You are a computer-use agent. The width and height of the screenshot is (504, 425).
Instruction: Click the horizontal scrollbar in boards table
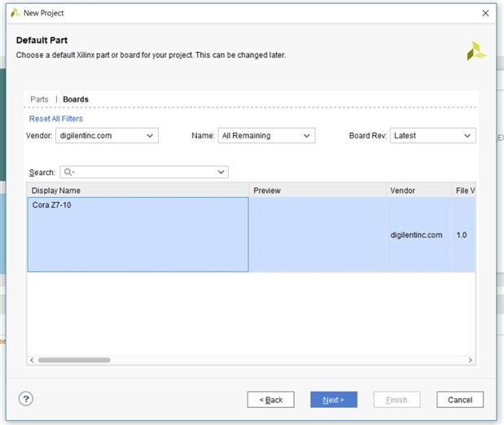pos(73,360)
